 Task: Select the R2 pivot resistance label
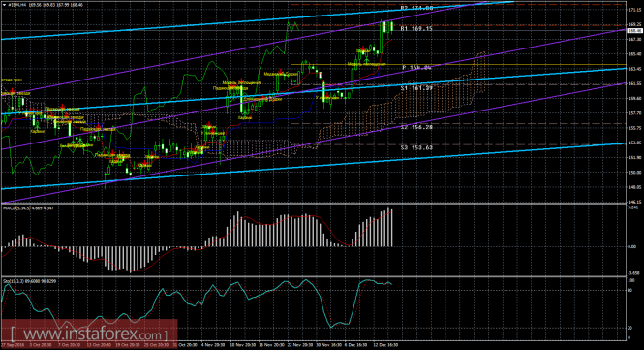click(x=416, y=8)
